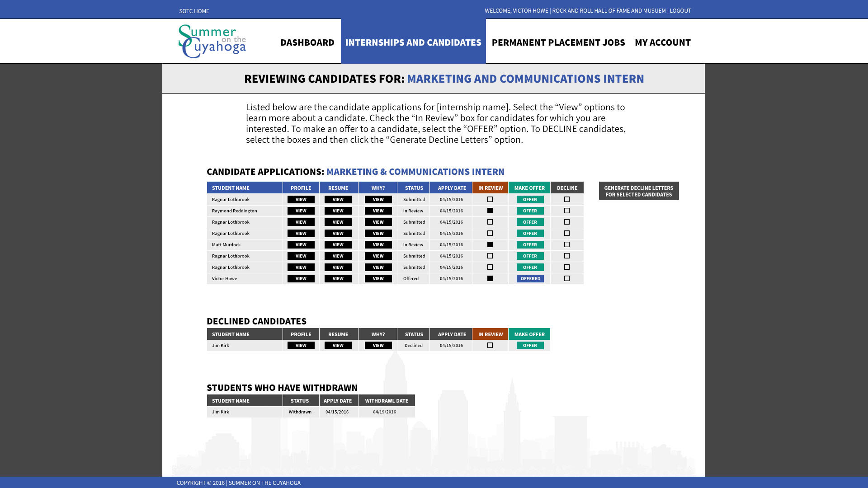Click the Logout link

point(680,10)
